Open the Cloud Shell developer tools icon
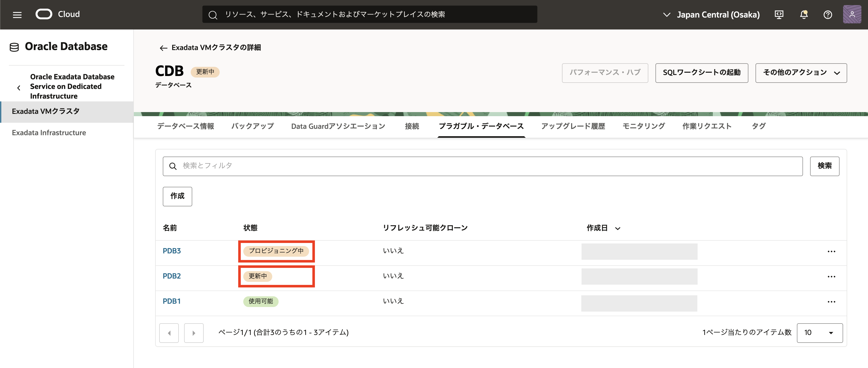Viewport: 868px width, 368px height. (x=779, y=14)
